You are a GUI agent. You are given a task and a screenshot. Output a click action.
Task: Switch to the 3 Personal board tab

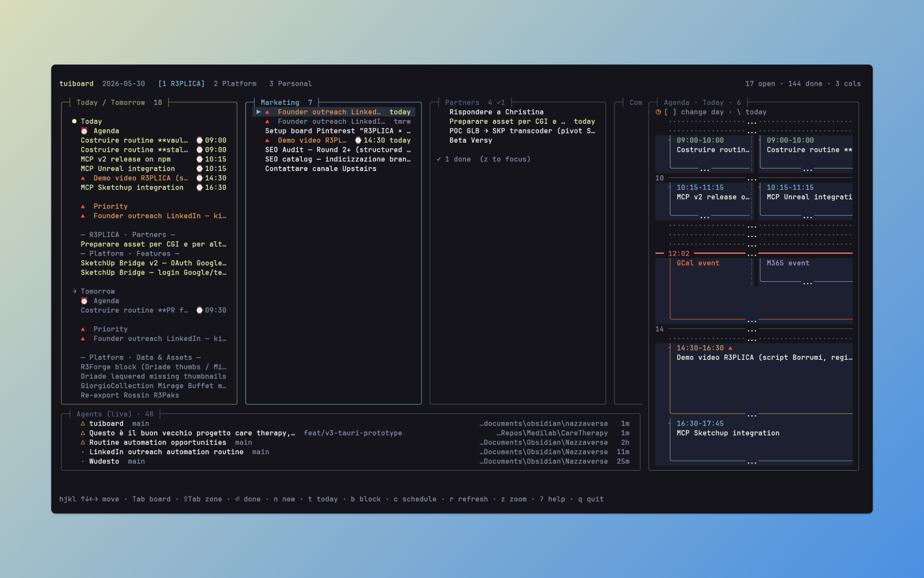291,84
